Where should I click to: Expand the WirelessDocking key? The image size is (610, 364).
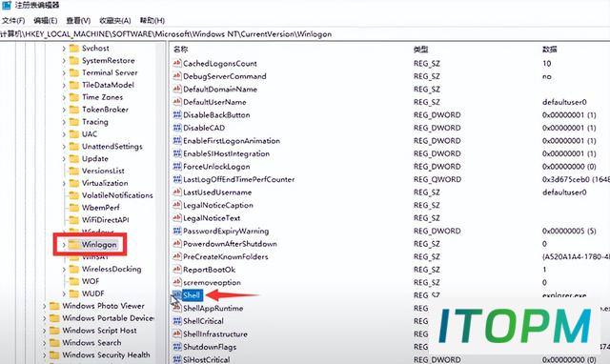64,269
